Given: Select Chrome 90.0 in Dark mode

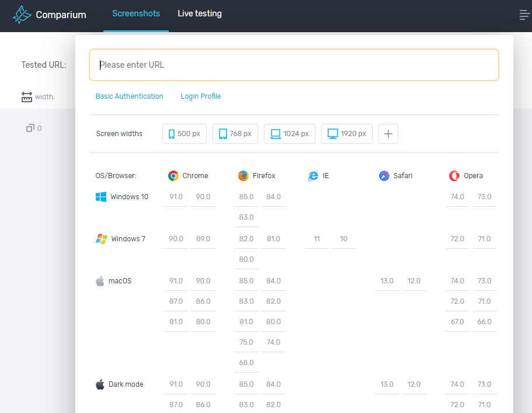Looking at the screenshot, I should click(x=203, y=384).
